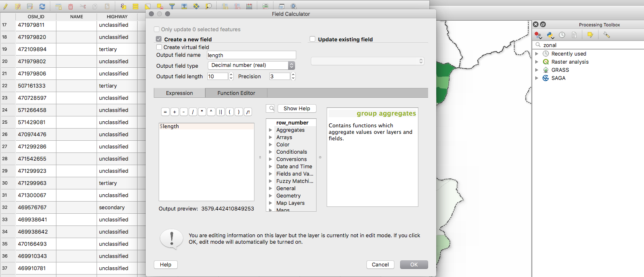Click the select by expression icon
The height and width of the screenshot is (277, 644).
pyautogui.click(x=123, y=6)
